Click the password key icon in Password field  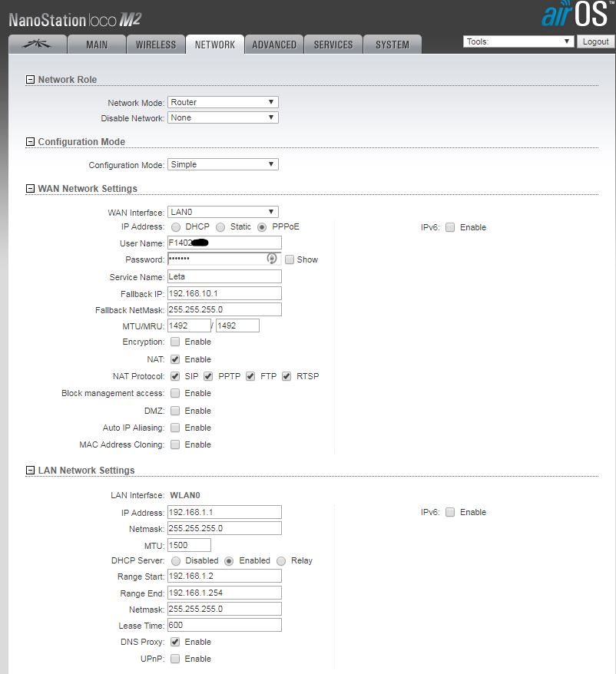(x=271, y=259)
